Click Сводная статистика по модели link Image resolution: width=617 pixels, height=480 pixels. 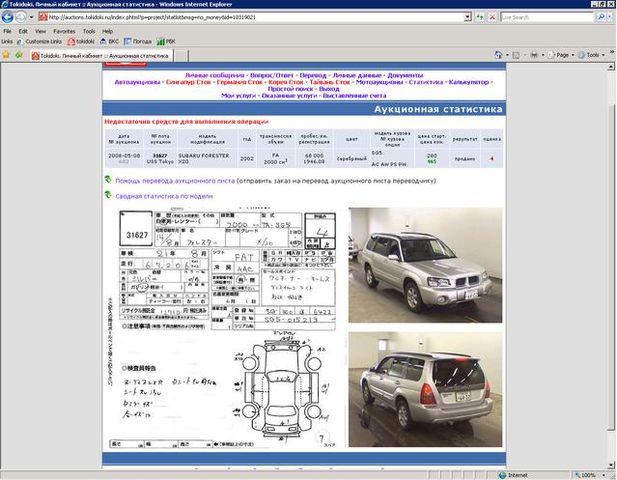(x=164, y=196)
